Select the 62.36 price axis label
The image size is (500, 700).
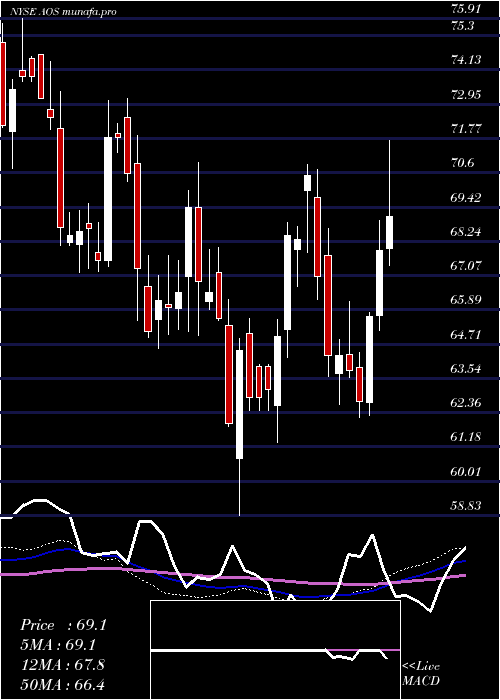(466, 404)
